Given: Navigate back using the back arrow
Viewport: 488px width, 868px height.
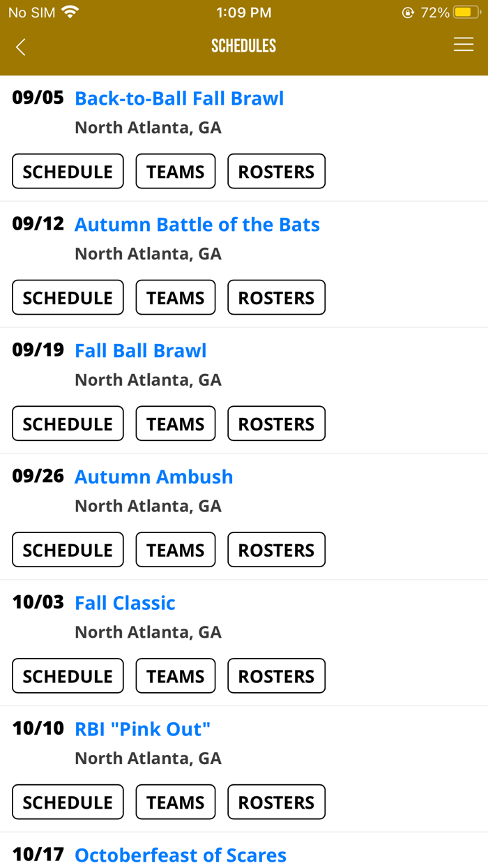Looking at the screenshot, I should (x=20, y=47).
